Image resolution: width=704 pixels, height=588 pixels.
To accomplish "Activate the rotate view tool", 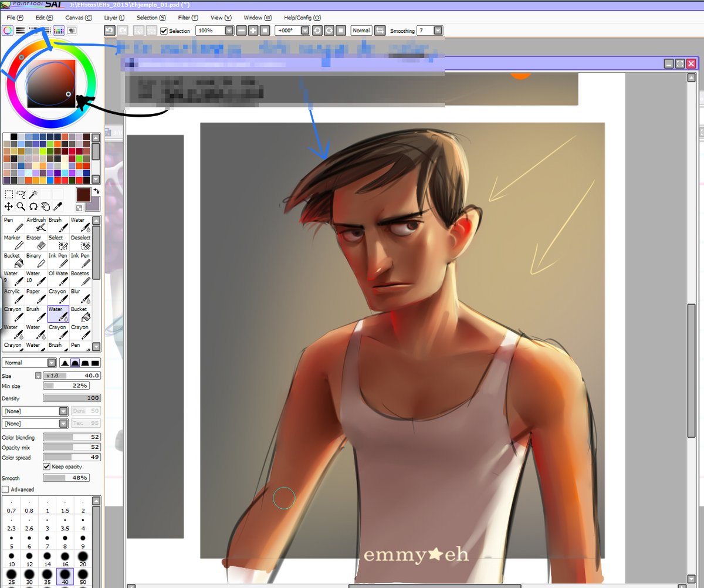I will tap(33, 207).
